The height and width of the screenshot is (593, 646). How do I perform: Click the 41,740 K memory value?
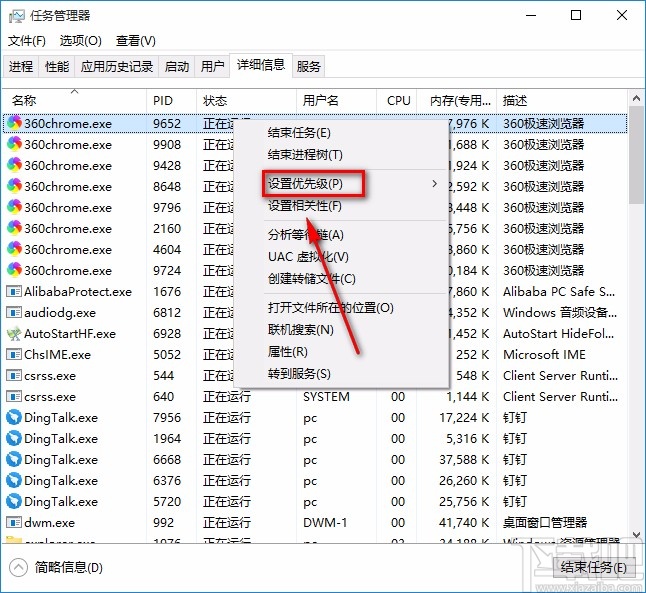pos(464,523)
